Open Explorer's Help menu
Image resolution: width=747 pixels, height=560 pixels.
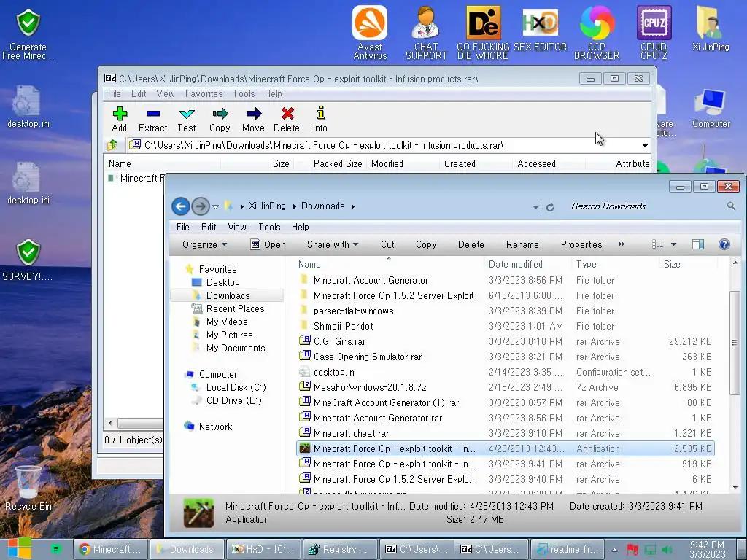[x=300, y=227]
